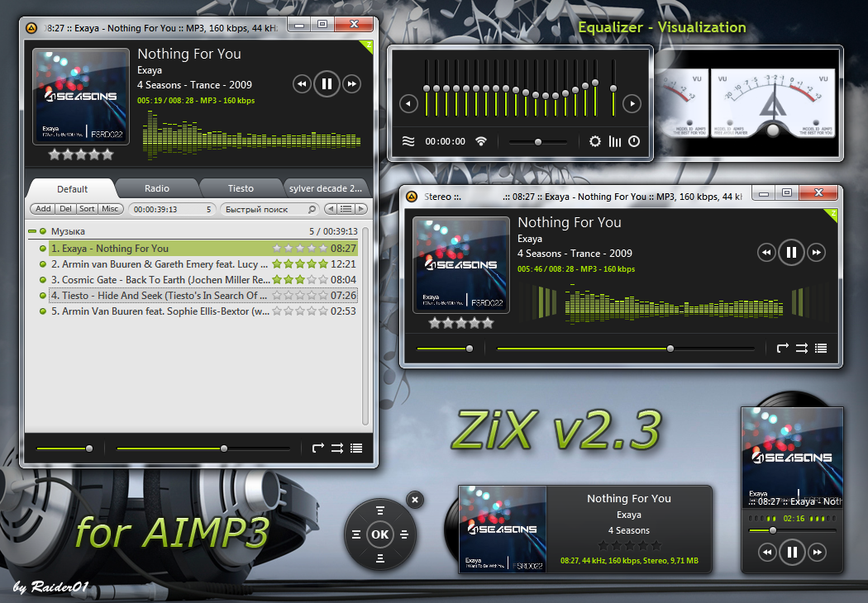Screen dimensions: 868x603
Task: Switch to the Default playlist tab
Action: click(72, 188)
